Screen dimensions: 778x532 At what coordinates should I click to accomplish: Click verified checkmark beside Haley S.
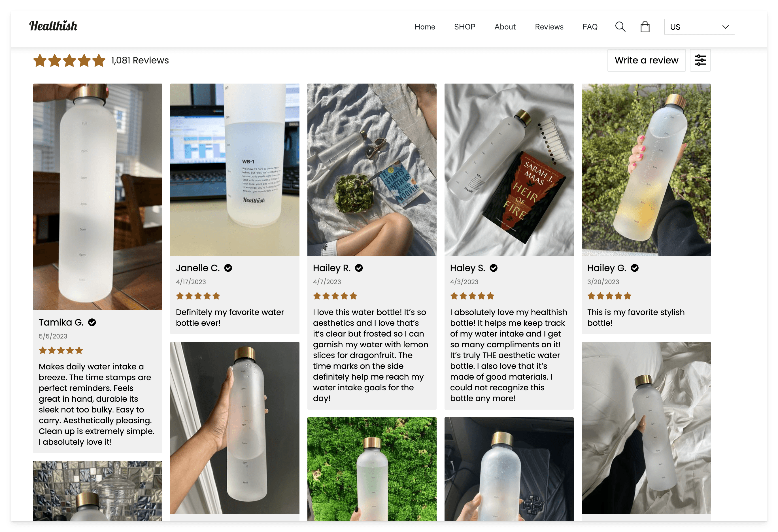(x=494, y=268)
